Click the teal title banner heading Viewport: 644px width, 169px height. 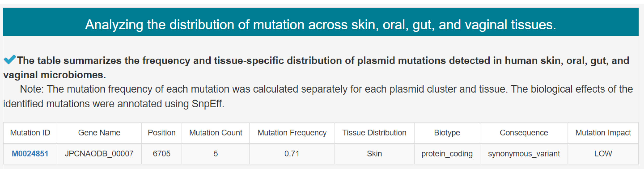click(321, 25)
